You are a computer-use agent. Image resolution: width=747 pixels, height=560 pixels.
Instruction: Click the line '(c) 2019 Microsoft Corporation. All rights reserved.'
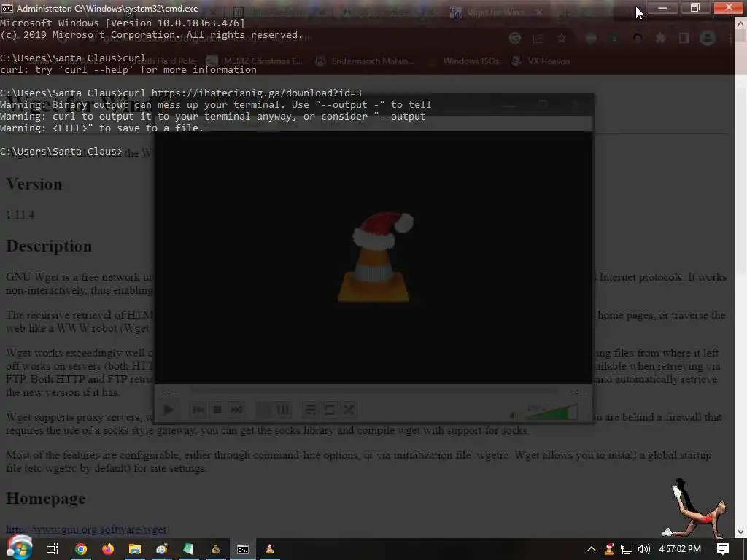pyautogui.click(x=152, y=35)
